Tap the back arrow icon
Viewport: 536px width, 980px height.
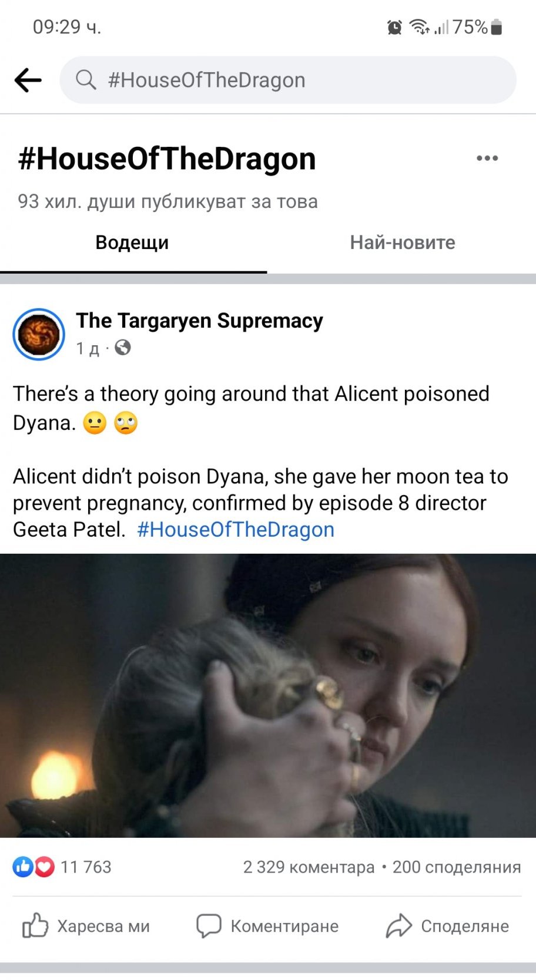click(x=28, y=80)
